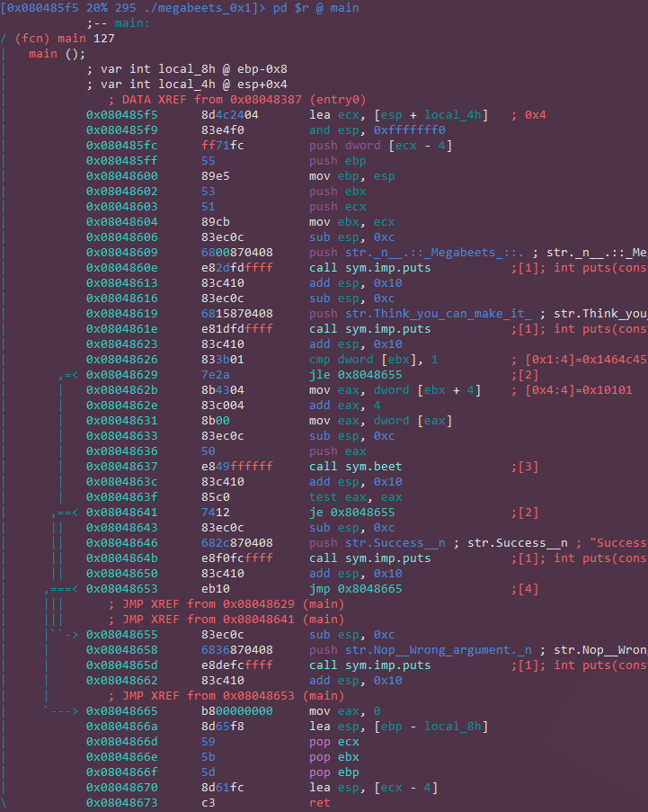Click 'push ebx' instruction

tap(337, 192)
